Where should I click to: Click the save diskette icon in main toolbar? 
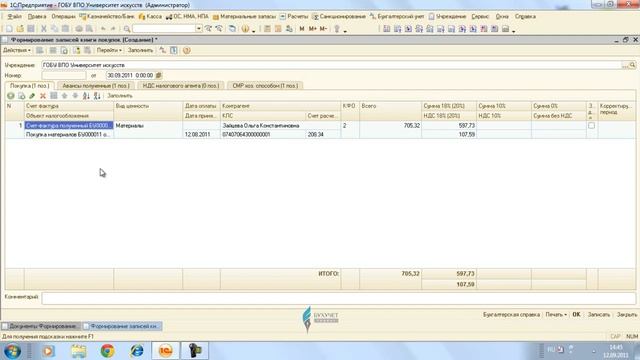pyautogui.click(x=31, y=29)
